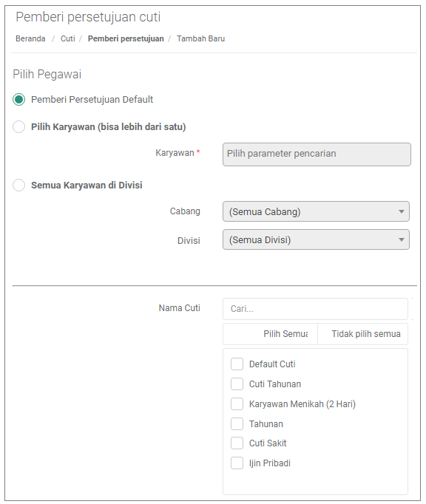
Task: Click Tambah Baru breadcrumb item
Action: 200,38
